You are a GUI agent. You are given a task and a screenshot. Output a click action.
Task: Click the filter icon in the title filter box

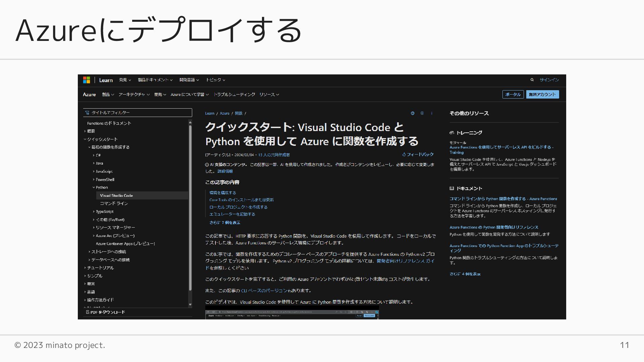[87, 113]
